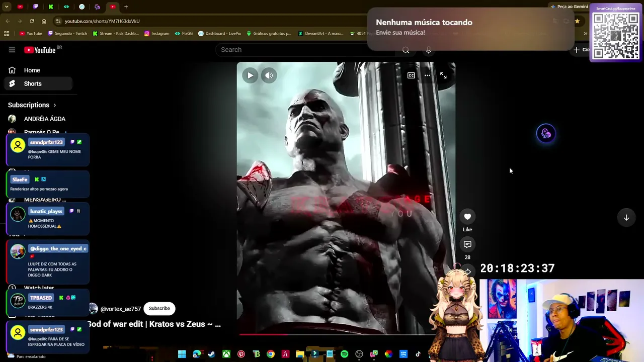
Task: Go back in browser history
Action: click(8, 21)
